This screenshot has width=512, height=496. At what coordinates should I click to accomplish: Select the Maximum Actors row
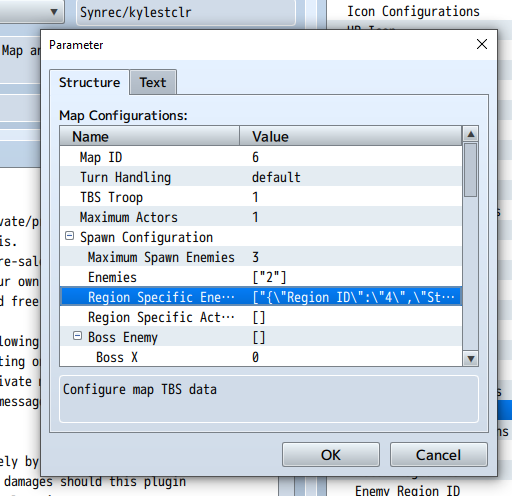[261, 217]
